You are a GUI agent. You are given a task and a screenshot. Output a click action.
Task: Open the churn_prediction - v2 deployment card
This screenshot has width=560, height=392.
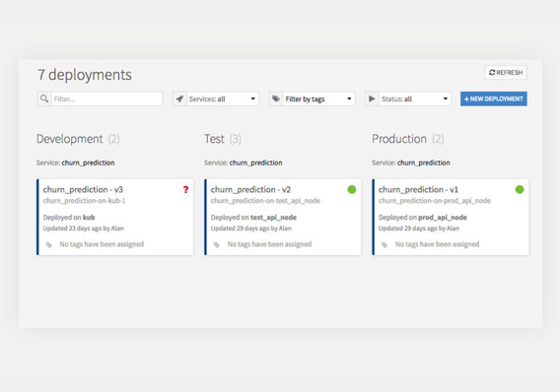coord(283,218)
